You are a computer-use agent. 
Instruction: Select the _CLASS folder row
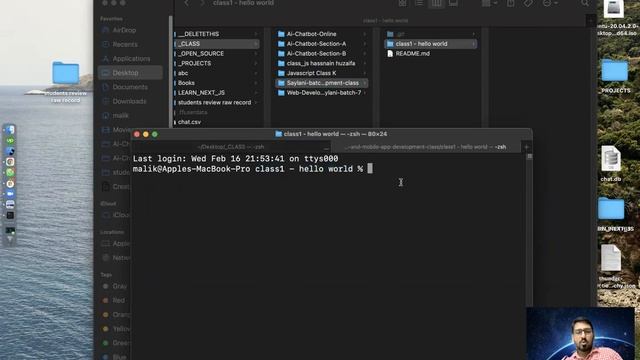click(x=216, y=44)
